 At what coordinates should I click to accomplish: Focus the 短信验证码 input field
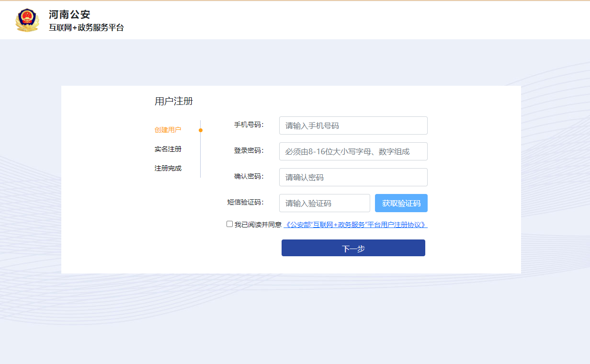pos(324,203)
